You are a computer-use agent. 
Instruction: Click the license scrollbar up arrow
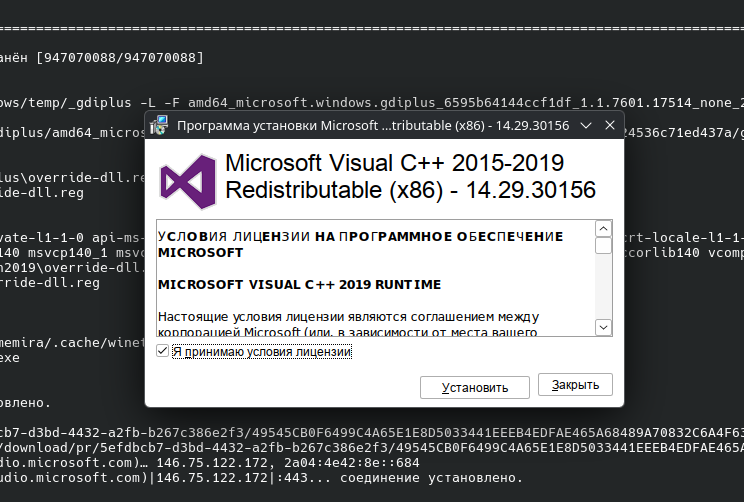point(603,229)
